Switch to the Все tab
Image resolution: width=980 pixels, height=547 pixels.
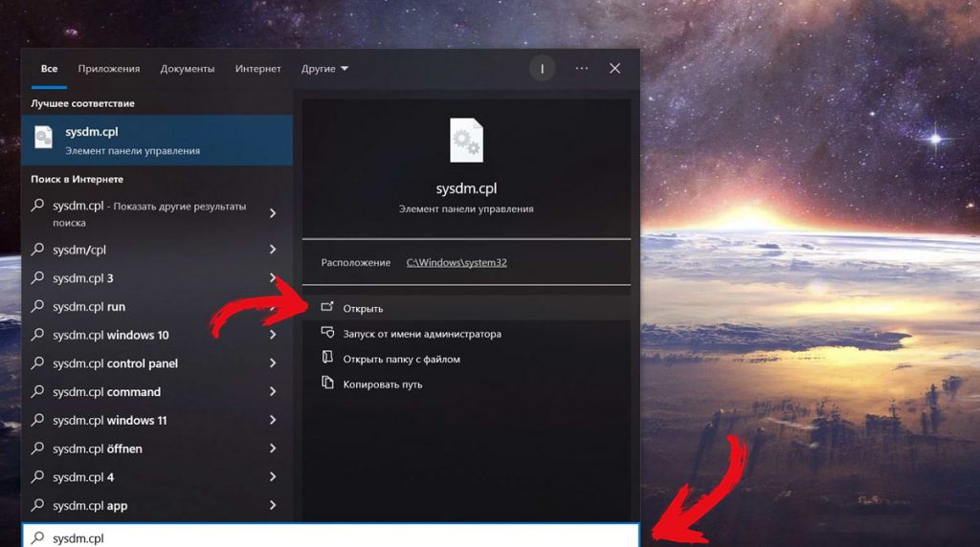pos(49,69)
